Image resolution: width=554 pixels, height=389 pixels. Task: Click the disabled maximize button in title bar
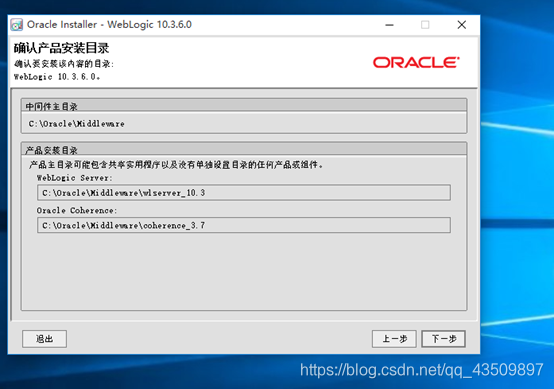pyautogui.click(x=425, y=25)
